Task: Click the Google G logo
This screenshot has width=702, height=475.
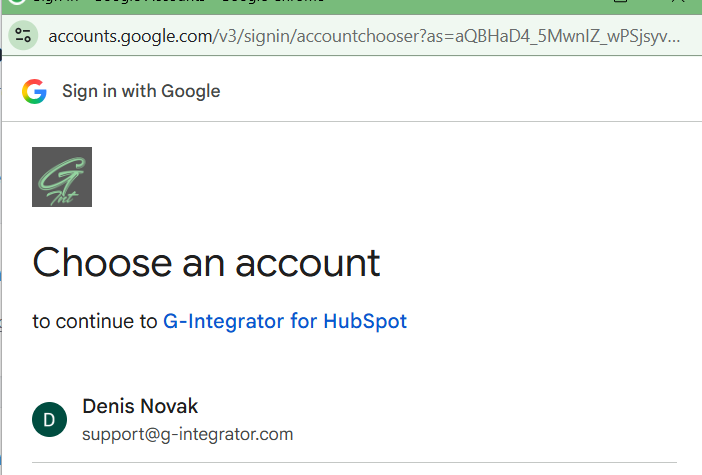Action: [x=34, y=91]
